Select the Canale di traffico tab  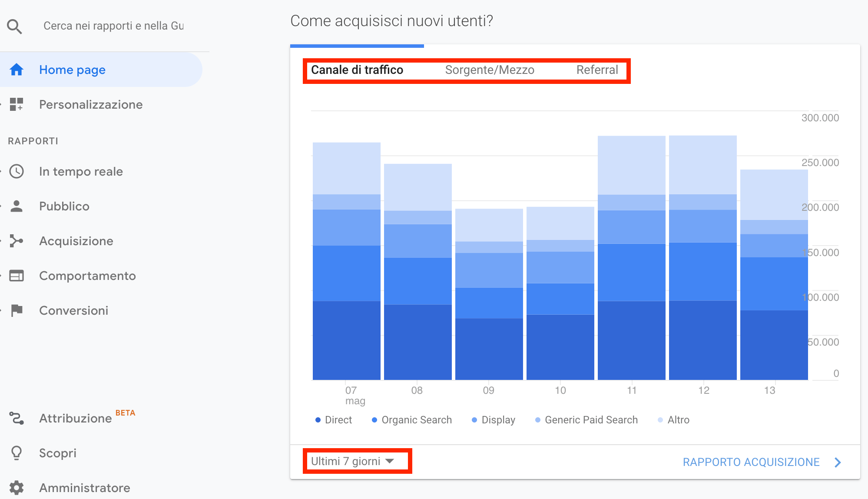point(357,70)
